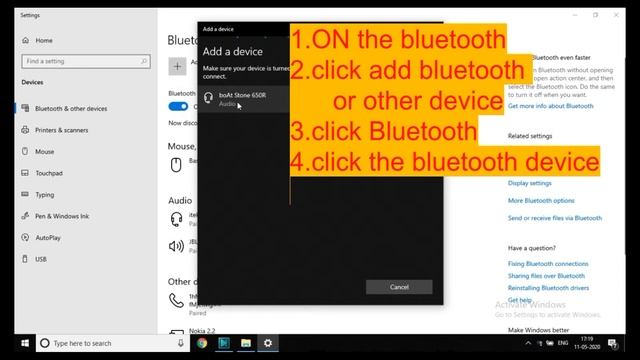Open the blue video editor app in the taskbar
The height and width of the screenshot is (360, 640).
[x=224, y=343]
